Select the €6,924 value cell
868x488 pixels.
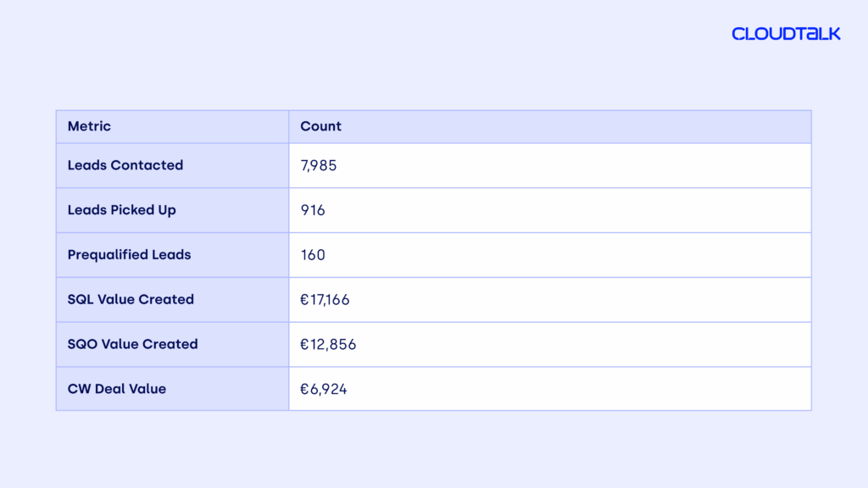[324, 389]
